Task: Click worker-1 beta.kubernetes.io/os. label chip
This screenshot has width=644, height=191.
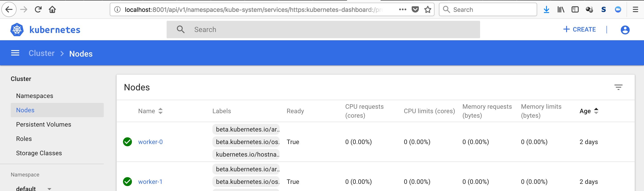Action: pyautogui.click(x=246, y=182)
